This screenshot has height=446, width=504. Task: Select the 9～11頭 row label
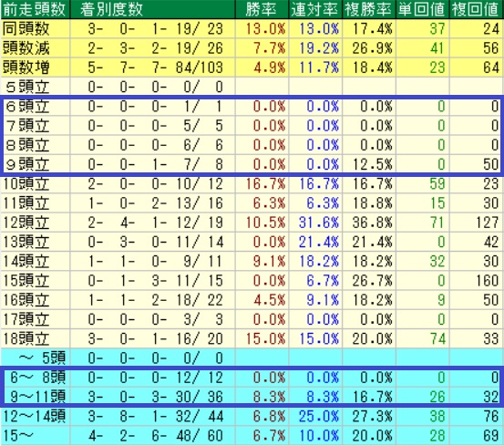[38, 397]
